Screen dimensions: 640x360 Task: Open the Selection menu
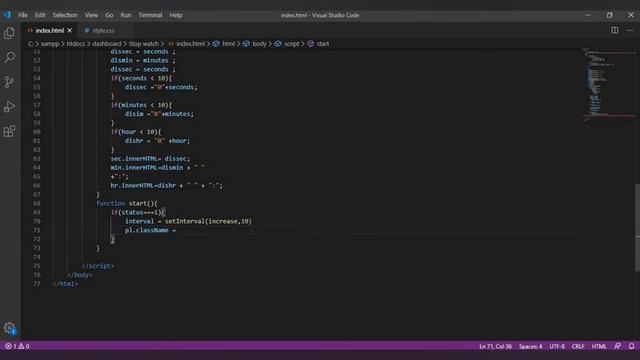[65, 15]
